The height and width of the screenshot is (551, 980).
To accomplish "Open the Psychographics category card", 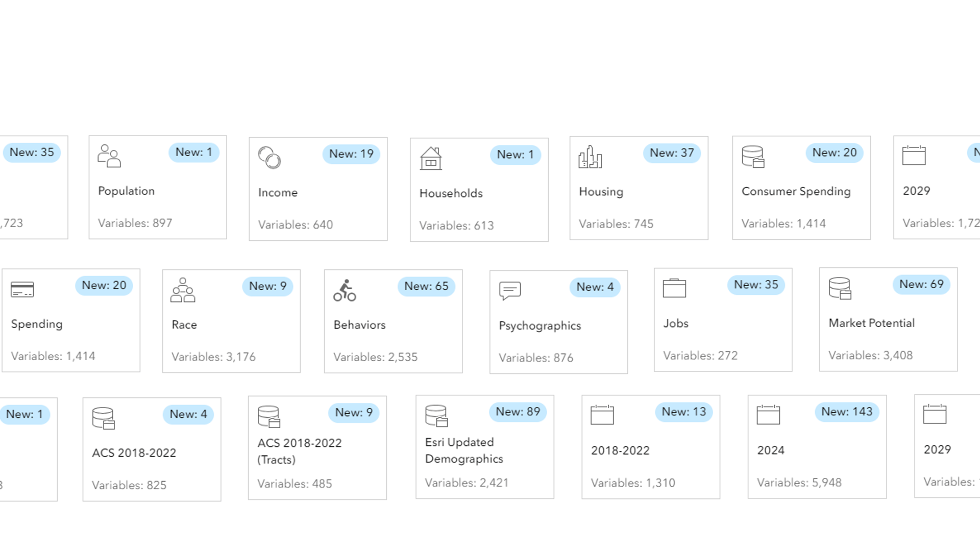I will [x=558, y=321].
